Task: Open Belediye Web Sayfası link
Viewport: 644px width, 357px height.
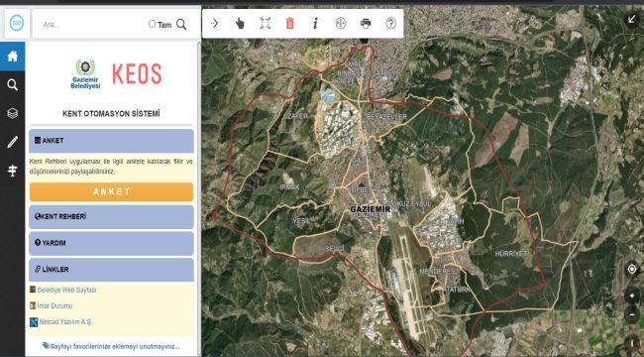Action: 66,290
